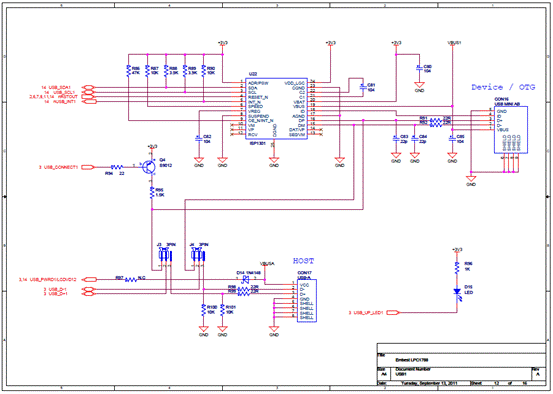Click the Device / OTG text label

(x=503, y=87)
